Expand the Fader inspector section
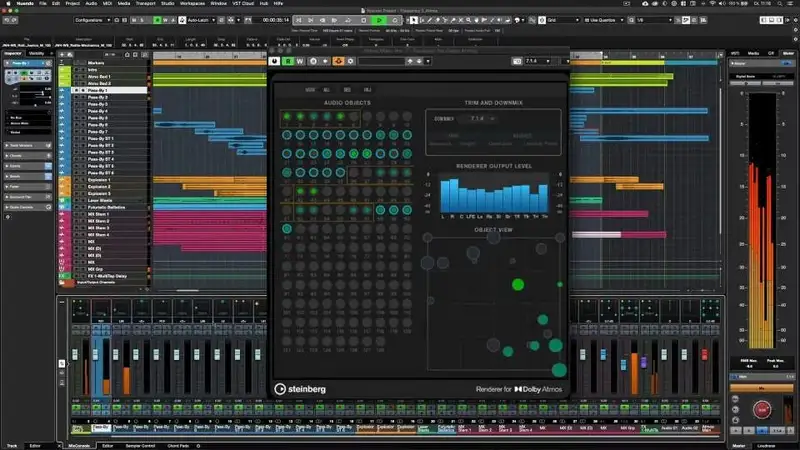The height and width of the screenshot is (450, 800). pyautogui.click(x=28, y=186)
